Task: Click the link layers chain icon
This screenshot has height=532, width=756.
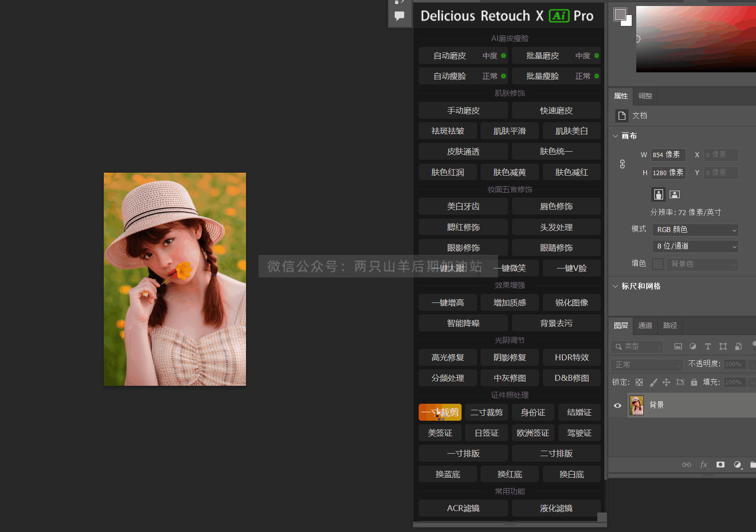Action: click(687, 465)
